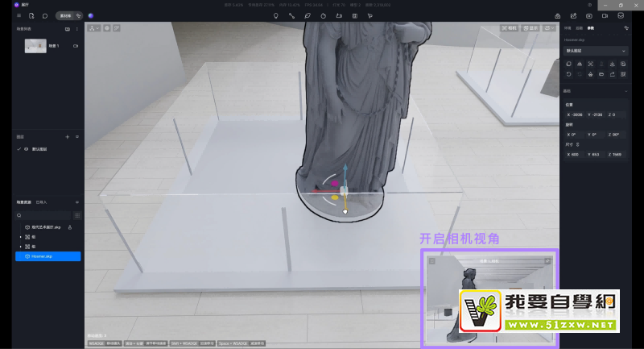This screenshot has width=644, height=349.
Task: Switch to the imported resources tab
Action: [42, 202]
